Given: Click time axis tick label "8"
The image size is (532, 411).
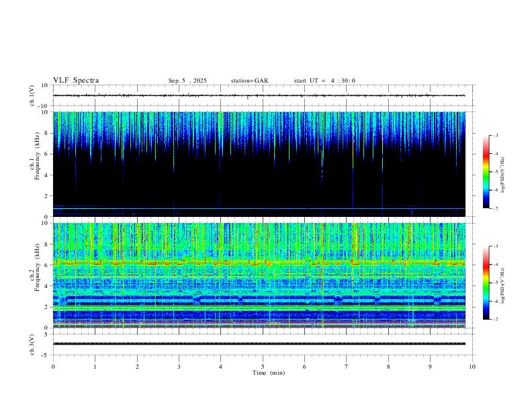Looking at the screenshot, I should [388, 367].
